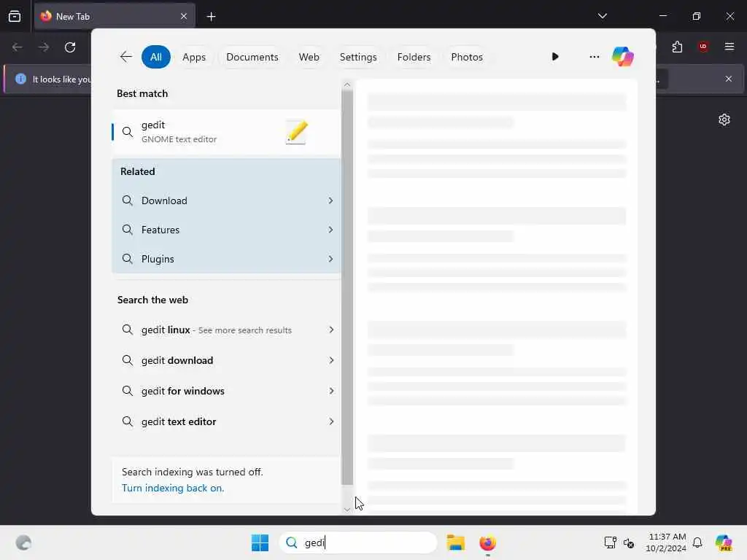Open the uBlock Origin extension icon

coord(703,47)
